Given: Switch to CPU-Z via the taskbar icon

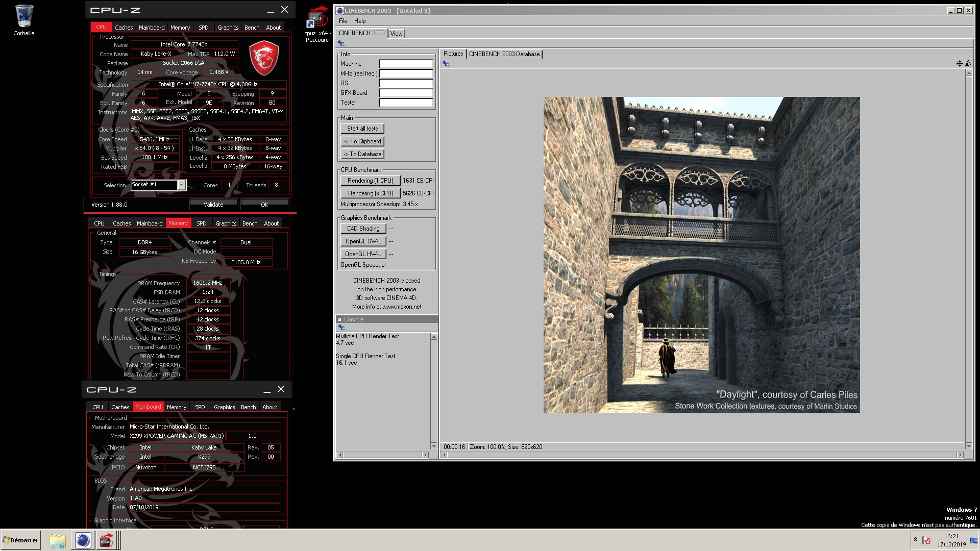Looking at the screenshot, I should point(107,540).
